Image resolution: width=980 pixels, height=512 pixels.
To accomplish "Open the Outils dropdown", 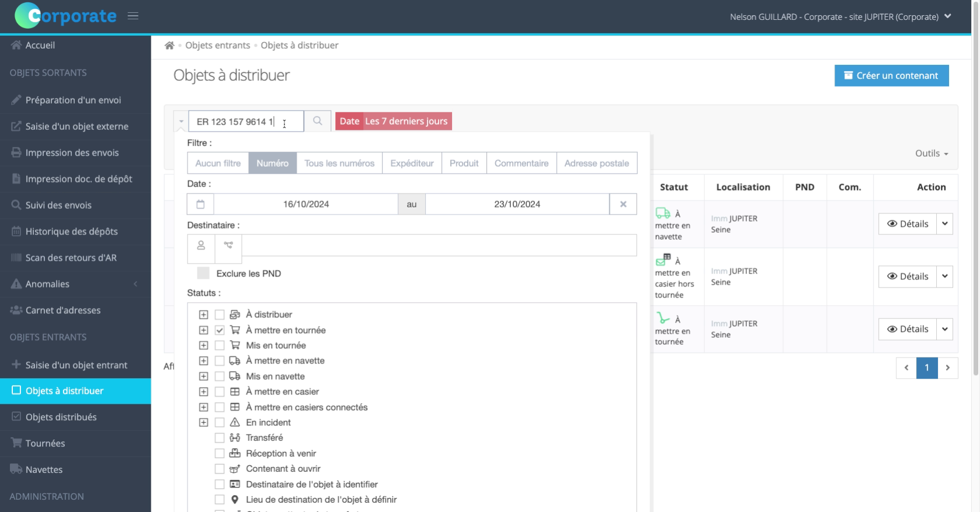I will click(x=932, y=153).
